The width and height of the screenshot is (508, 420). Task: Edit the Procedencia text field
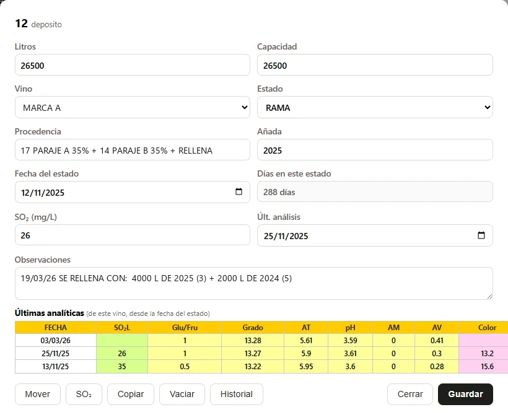[132, 150]
